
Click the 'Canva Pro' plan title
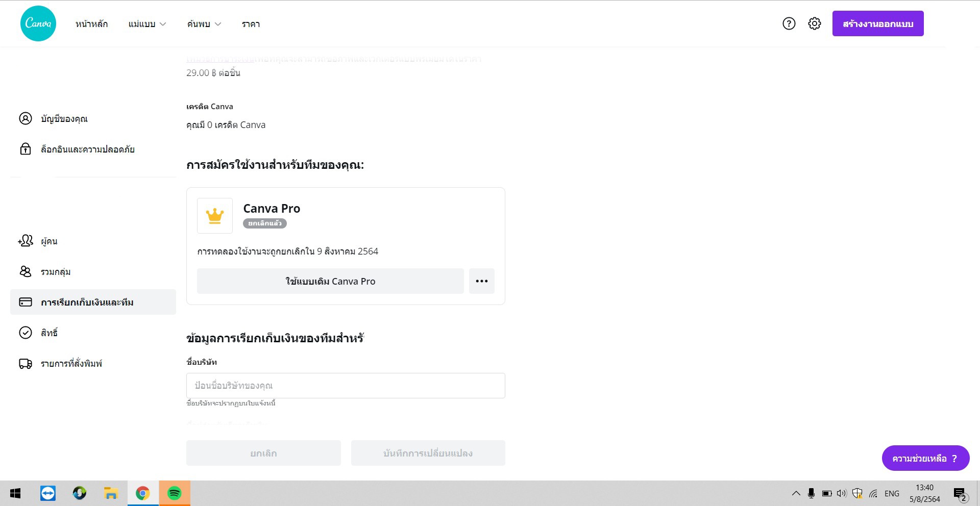point(272,209)
